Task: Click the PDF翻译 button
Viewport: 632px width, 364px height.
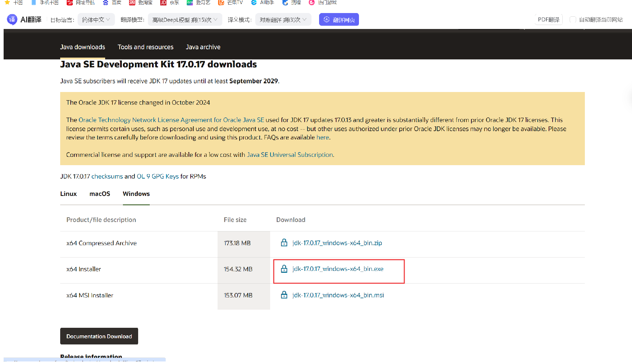Action: tap(549, 20)
